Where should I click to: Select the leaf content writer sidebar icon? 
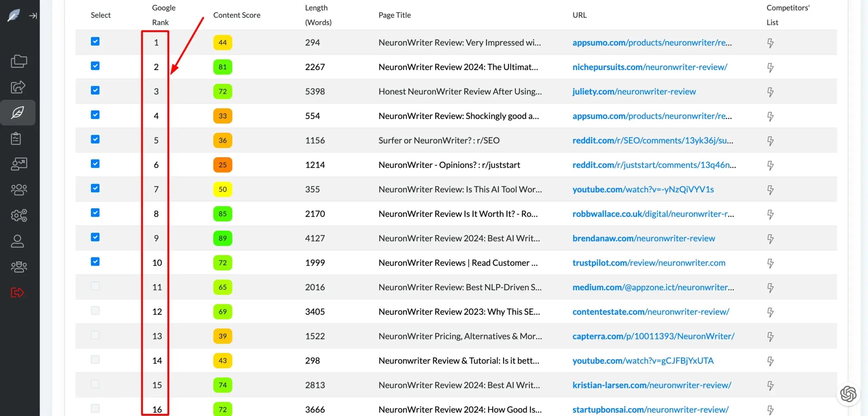18,112
